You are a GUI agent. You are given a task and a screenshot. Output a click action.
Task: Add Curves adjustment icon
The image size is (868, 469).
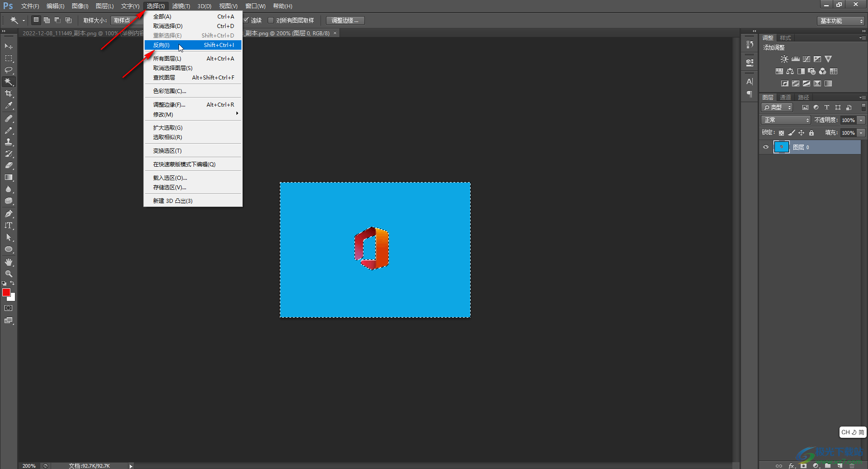coord(807,59)
